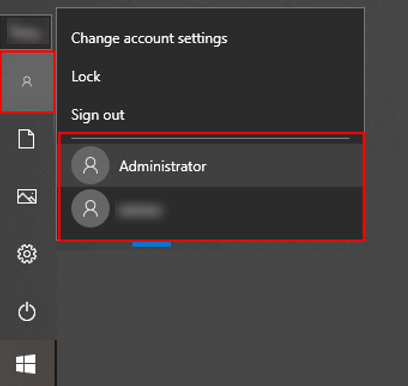Viewport: 408px width, 386px height.
Task: Open the Settings gear icon
Action: 27,254
